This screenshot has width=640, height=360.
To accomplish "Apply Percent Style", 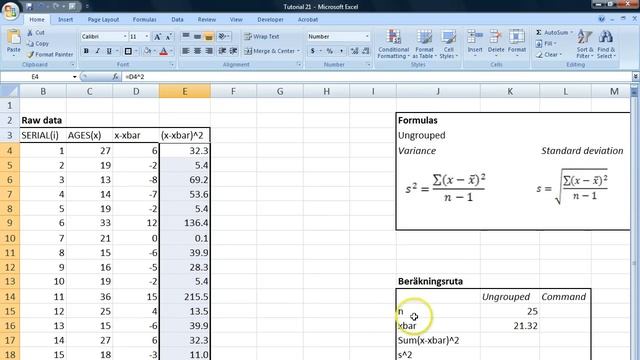I will 329,51.
